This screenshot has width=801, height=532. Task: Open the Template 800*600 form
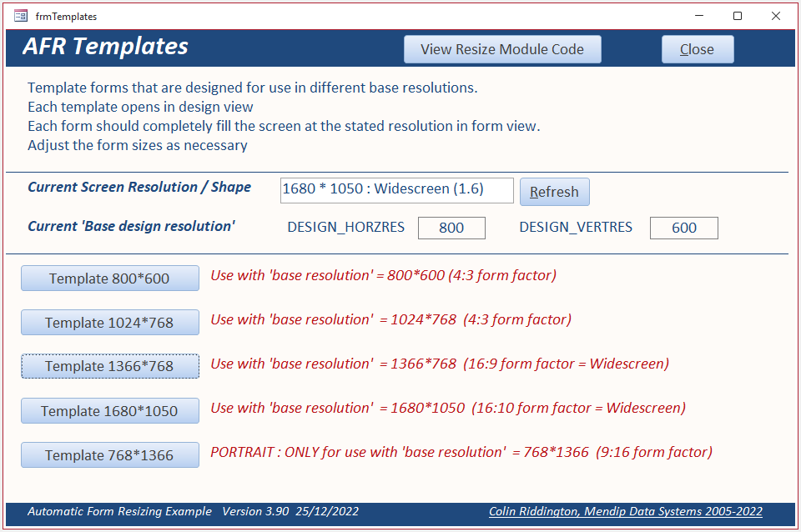[x=110, y=279]
